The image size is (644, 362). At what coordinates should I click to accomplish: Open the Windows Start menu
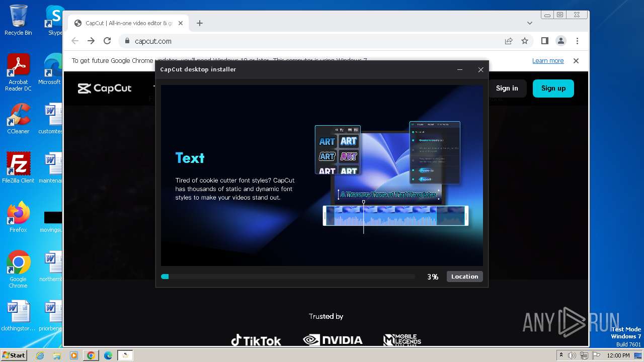(x=14, y=355)
